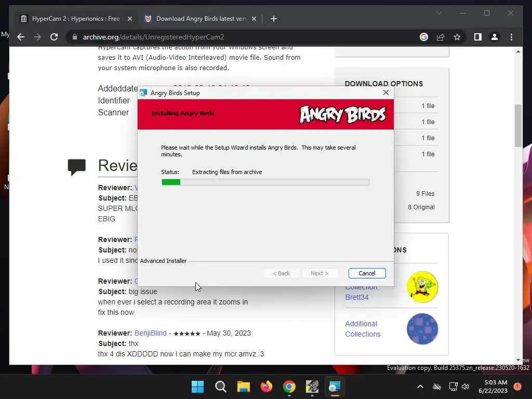Viewport: 532px width, 399px height.
Task: Click the cloud sync tray icon
Action: coord(437,387)
